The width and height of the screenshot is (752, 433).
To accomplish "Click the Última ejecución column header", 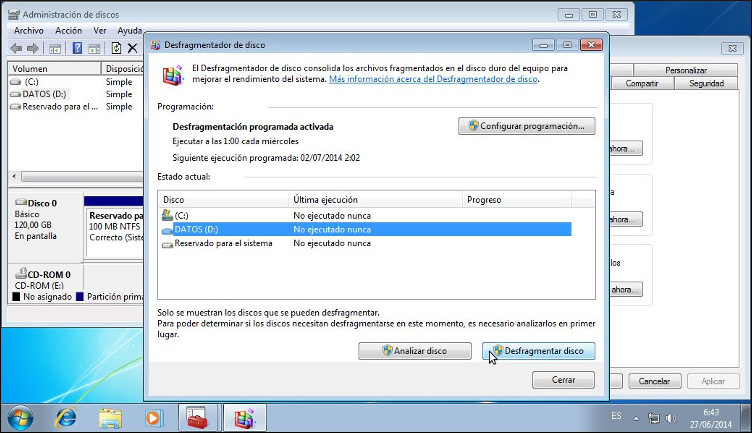I will pyautogui.click(x=375, y=200).
